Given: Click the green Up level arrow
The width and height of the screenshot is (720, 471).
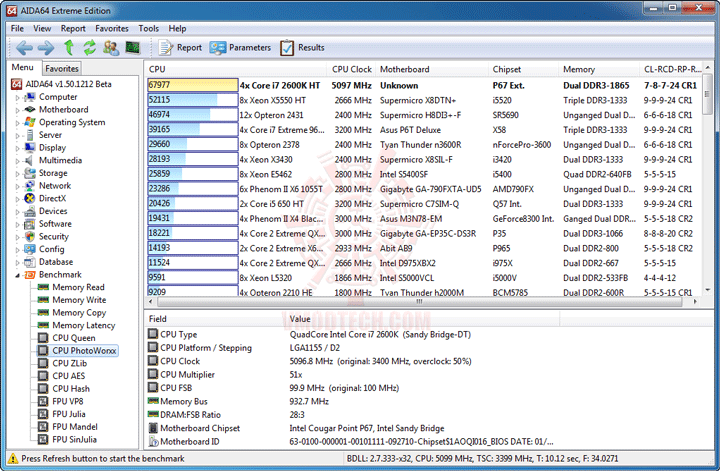Looking at the screenshot, I should click(68, 47).
